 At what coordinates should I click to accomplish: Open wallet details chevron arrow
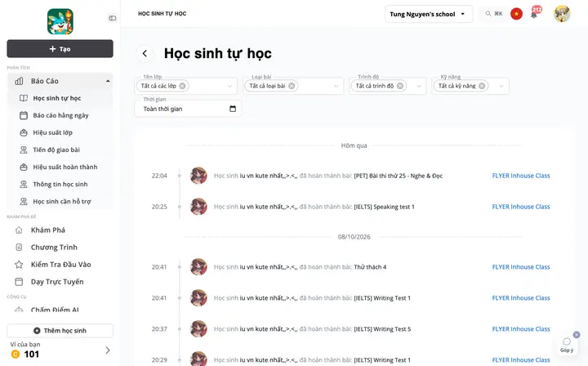click(108, 350)
